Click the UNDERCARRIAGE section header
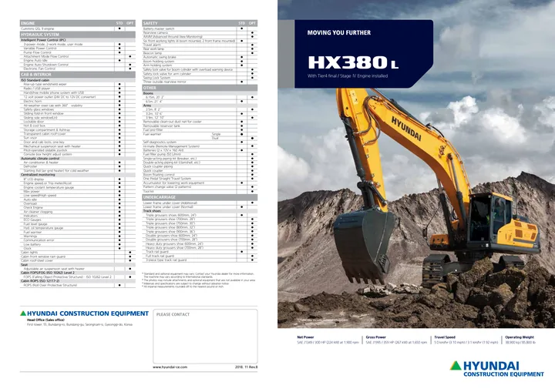The image size is (555, 392). (200, 197)
